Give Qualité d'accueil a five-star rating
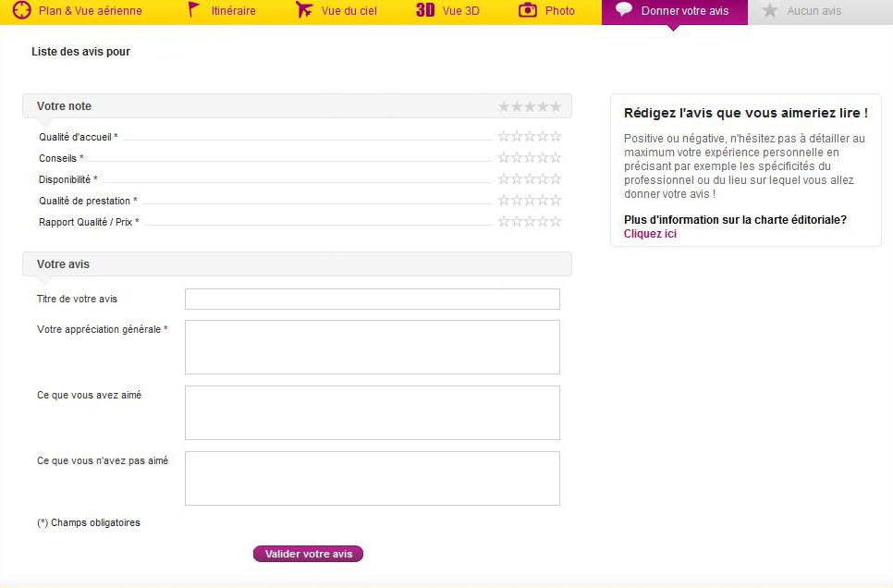893x588 pixels. [556, 137]
